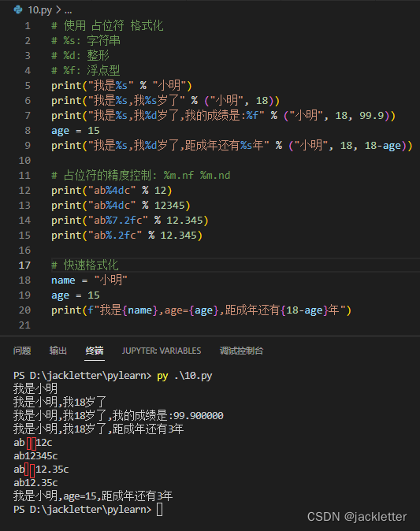The image size is (420, 531).
Task: Click the comment '# 快速格式化'
Action: [85, 265]
